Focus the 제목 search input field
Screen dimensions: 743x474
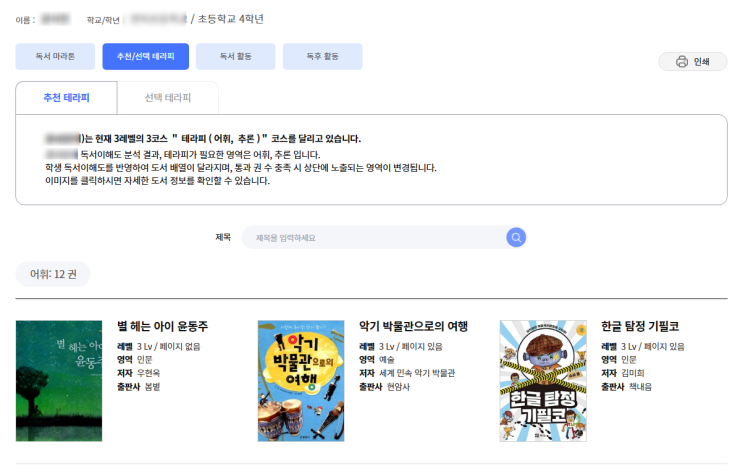375,237
